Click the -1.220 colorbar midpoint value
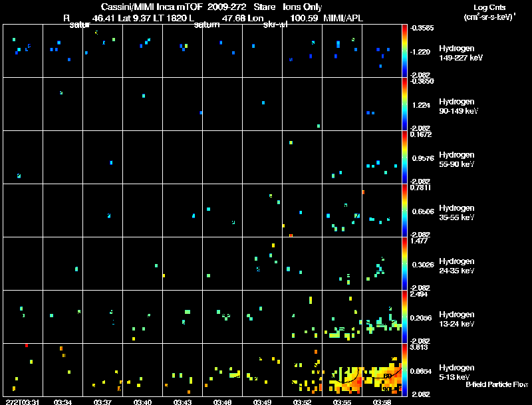Viewport: 532px width, 405px height. click(x=420, y=52)
